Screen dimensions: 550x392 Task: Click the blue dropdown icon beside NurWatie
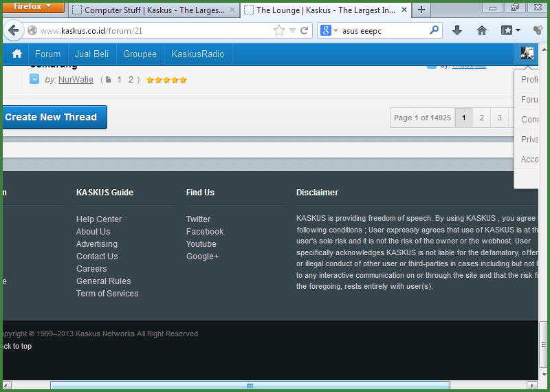coord(34,79)
